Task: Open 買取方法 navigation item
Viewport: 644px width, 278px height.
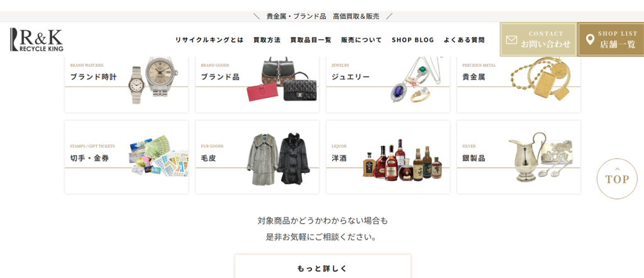Action: coord(267,40)
